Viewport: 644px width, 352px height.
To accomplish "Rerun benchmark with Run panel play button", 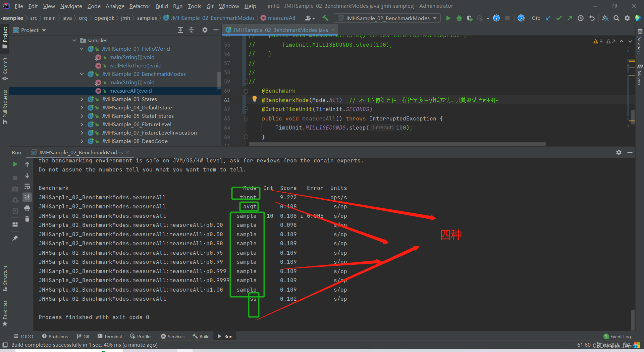I will click(x=15, y=164).
